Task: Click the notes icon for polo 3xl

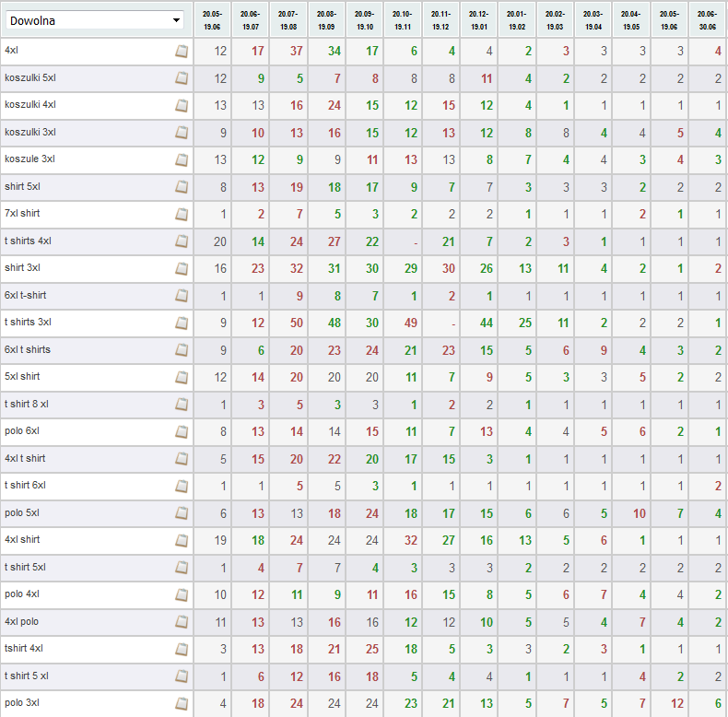Action: point(182,703)
